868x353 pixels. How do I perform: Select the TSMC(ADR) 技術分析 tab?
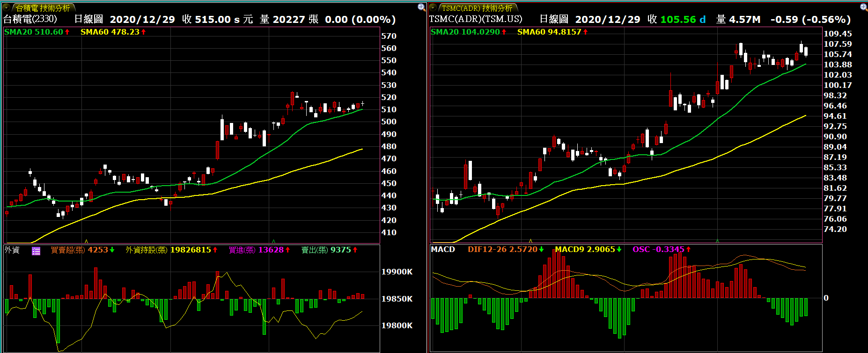point(477,8)
